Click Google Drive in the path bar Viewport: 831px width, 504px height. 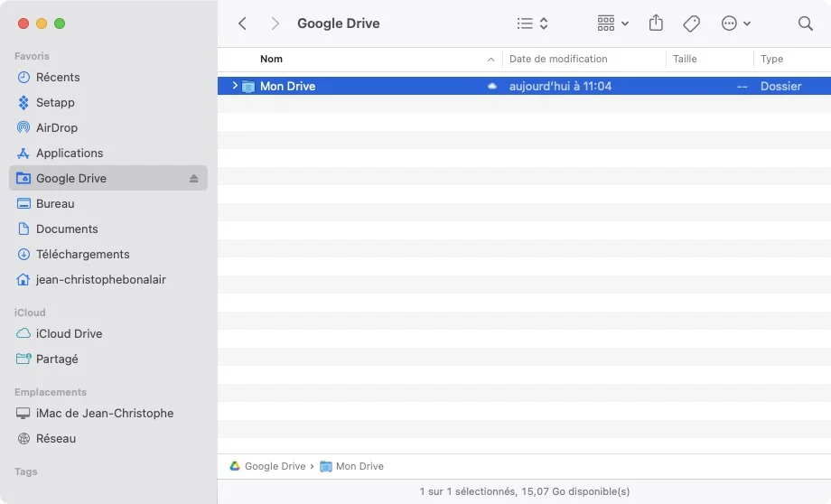267,466
